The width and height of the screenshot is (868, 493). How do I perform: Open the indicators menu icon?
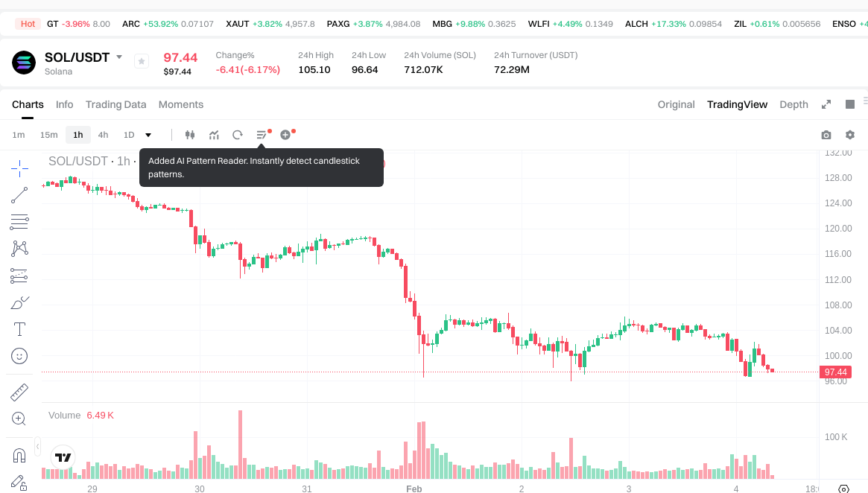click(x=214, y=135)
